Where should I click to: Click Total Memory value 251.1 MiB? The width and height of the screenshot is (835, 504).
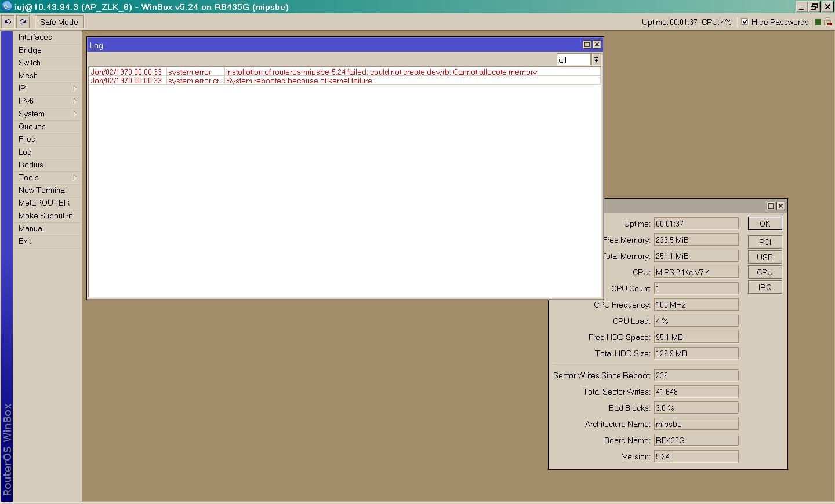tap(696, 256)
